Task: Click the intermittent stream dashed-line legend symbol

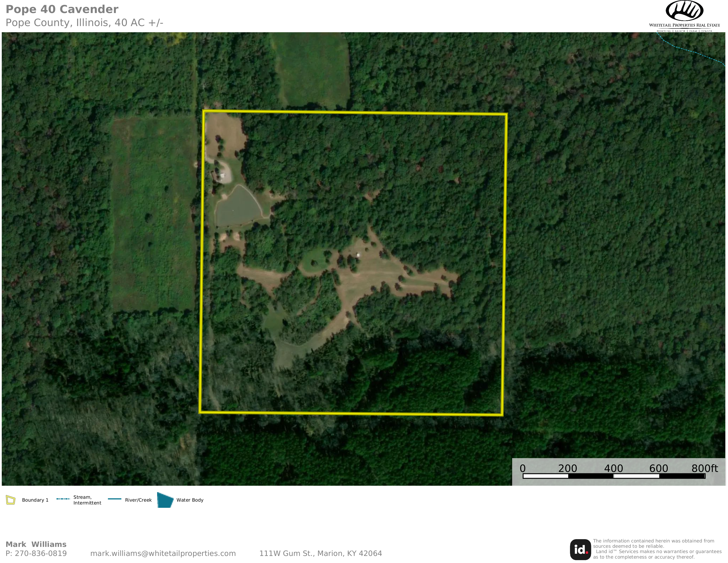Action: (63, 499)
